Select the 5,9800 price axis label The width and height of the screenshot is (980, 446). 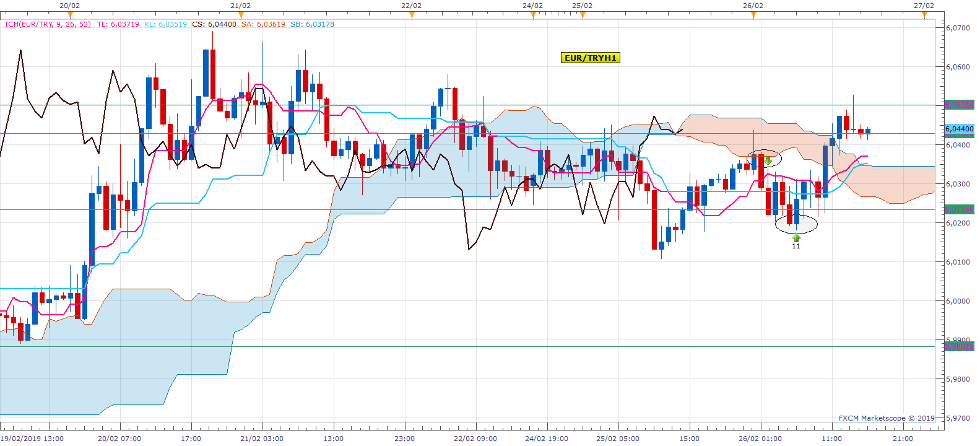coord(958,379)
